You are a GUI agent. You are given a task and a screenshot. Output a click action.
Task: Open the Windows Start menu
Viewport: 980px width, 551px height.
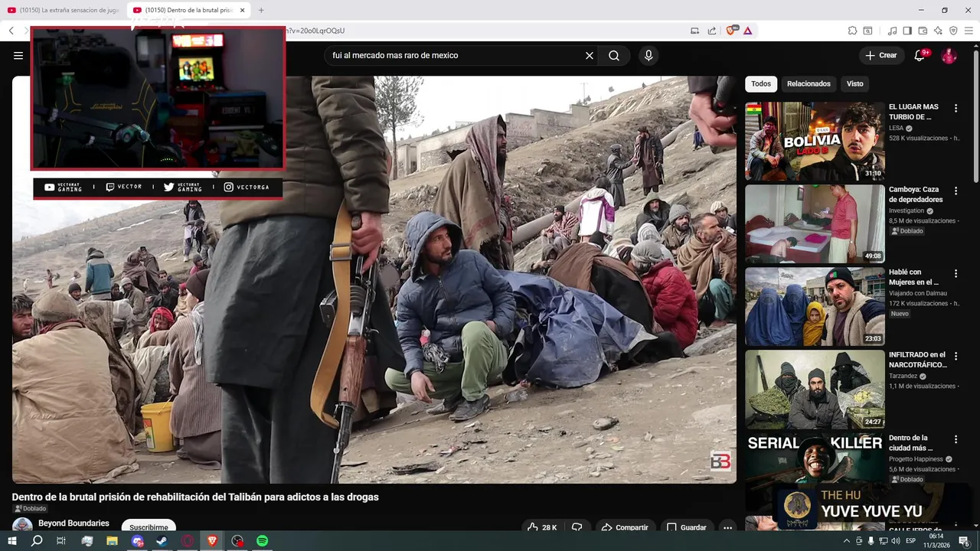pos(12,540)
